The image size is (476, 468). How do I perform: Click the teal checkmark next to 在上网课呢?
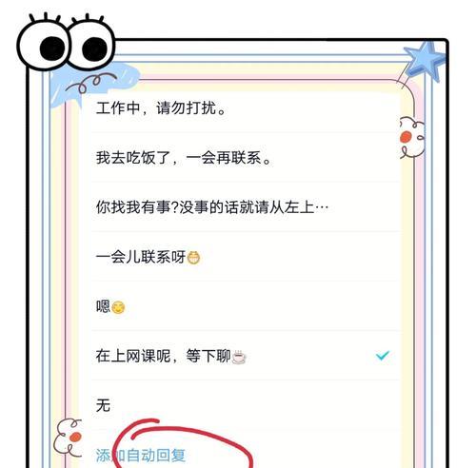tap(383, 356)
